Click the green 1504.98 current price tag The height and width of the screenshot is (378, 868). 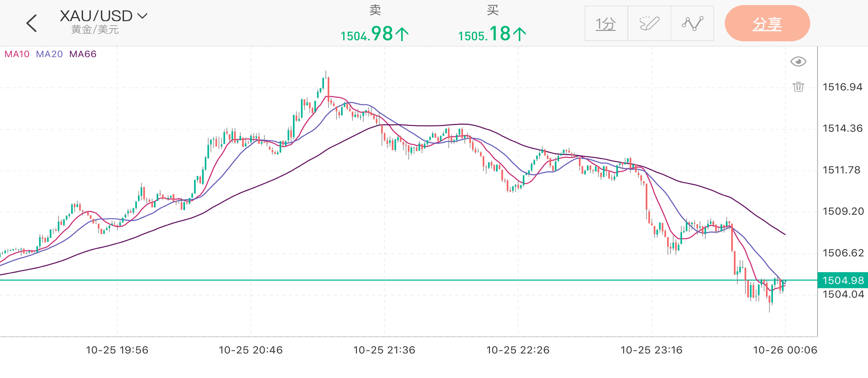coord(843,280)
